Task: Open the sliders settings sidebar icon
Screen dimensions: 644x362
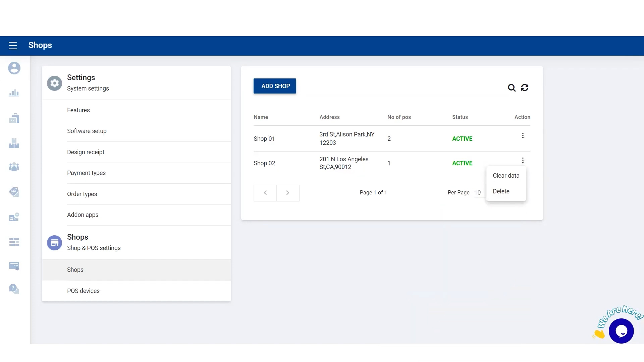Action: click(x=14, y=242)
